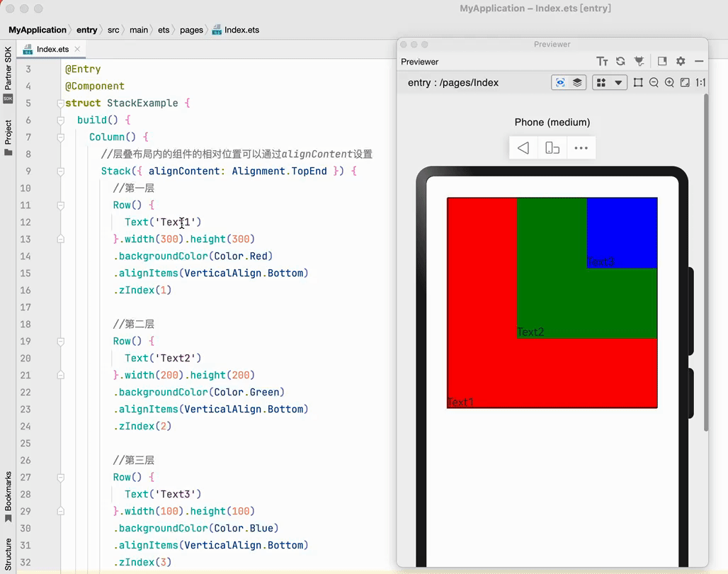Rotate the previewed phone orientation
The width and height of the screenshot is (728, 574).
552,148
